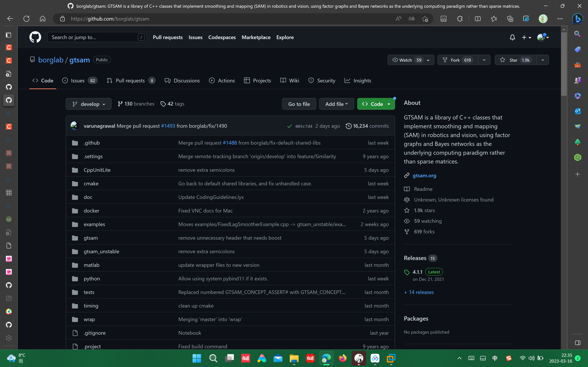The image size is (588, 367).
Task: Open browser extensions puzzle icon
Action: tap(460, 19)
